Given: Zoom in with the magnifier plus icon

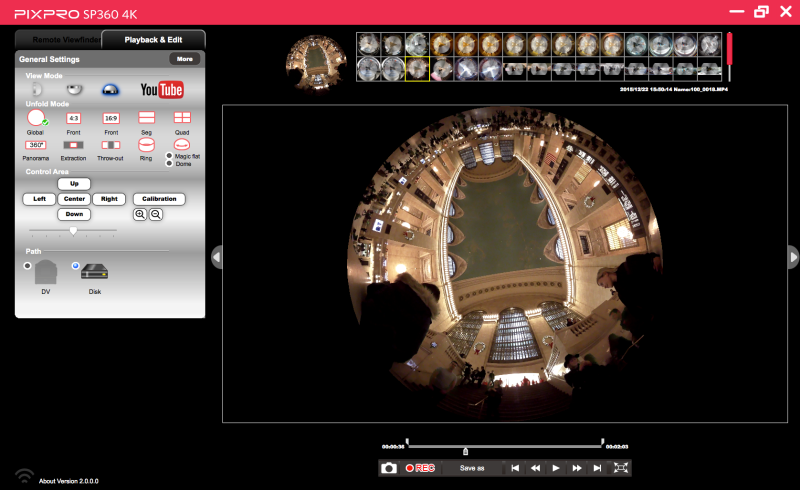Looking at the screenshot, I should click(x=139, y=214).
